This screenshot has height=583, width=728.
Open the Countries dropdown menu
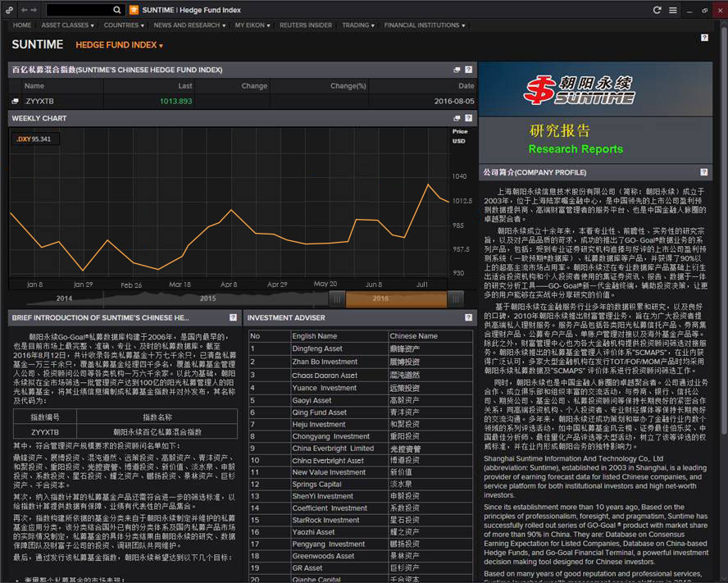click(x=124, y=25)
